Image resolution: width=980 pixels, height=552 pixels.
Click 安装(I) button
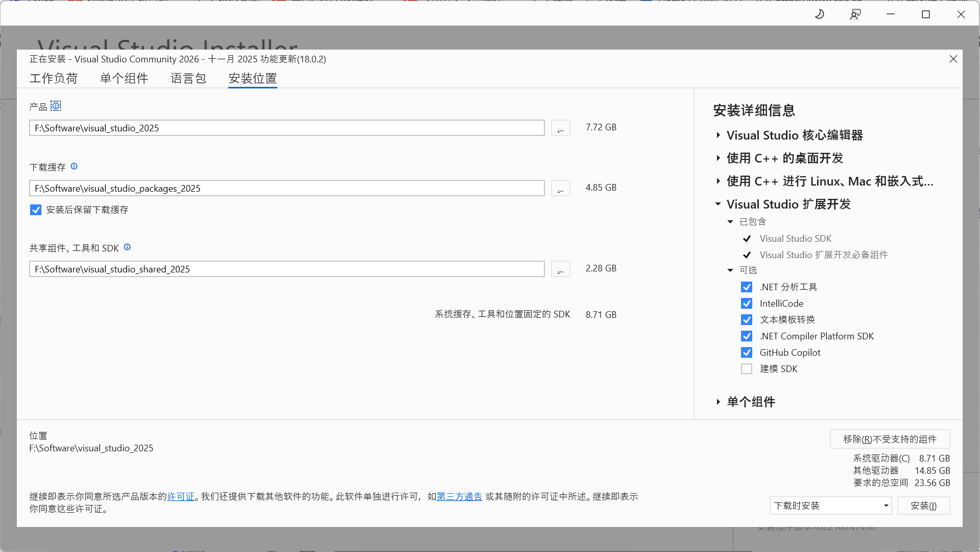click(x=923, y=506)
